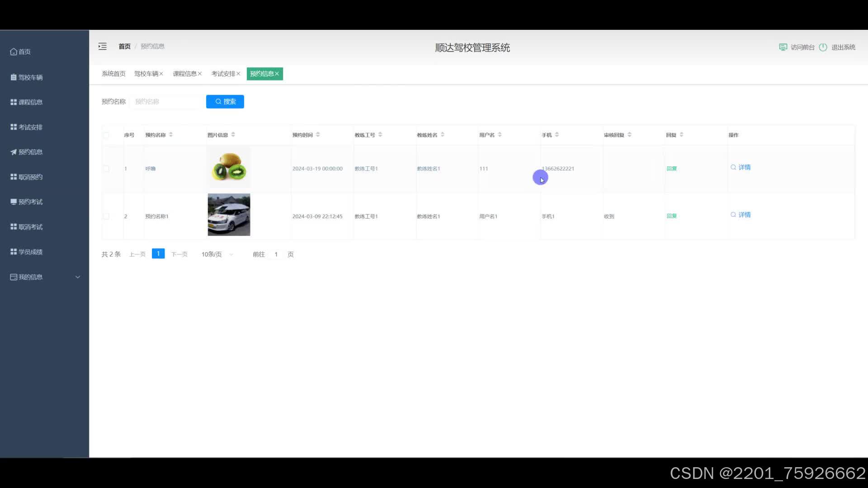The width and height of the screenshot is (868, 488).
Task: Close the 驾校车辆 tab with X
Action: pyautogui.click(x=161, y=74)
